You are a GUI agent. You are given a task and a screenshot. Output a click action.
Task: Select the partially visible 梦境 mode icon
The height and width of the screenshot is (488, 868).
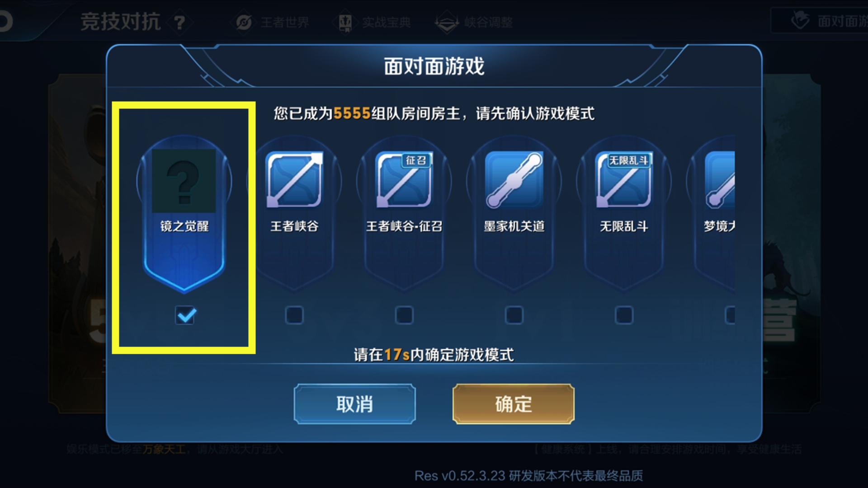pyautogui.click(x=720, y=180)
